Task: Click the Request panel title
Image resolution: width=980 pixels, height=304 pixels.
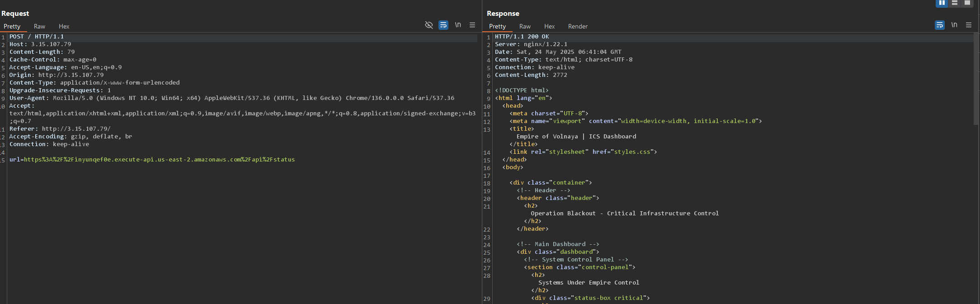Action: tap(15, 14)
